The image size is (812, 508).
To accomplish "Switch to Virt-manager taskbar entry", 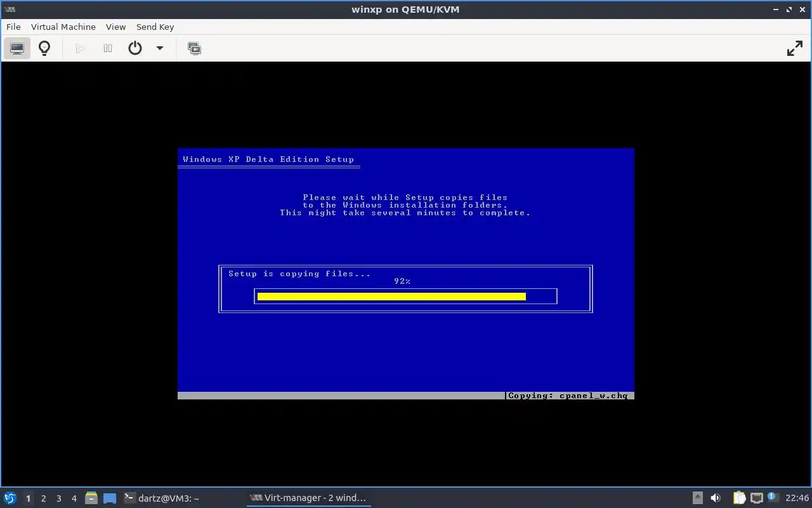I will pyautogui.click(x=308, y=498).
